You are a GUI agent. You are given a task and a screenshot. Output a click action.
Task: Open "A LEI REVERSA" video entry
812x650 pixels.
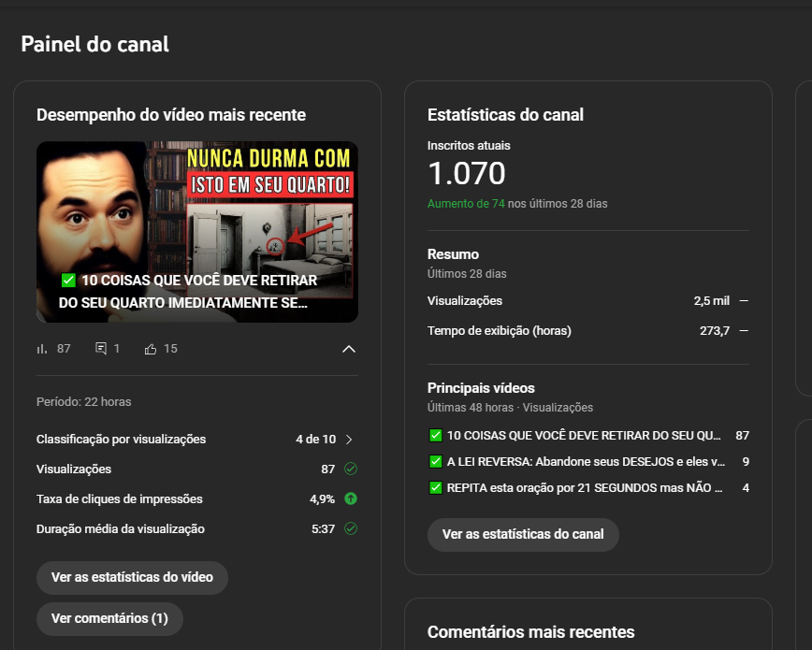[x=588, y=461]
